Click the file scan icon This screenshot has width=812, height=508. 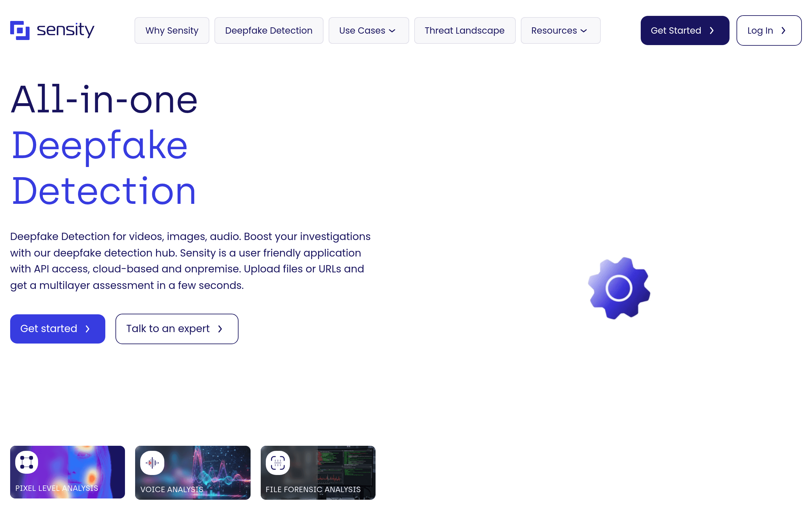pos(278,463)
